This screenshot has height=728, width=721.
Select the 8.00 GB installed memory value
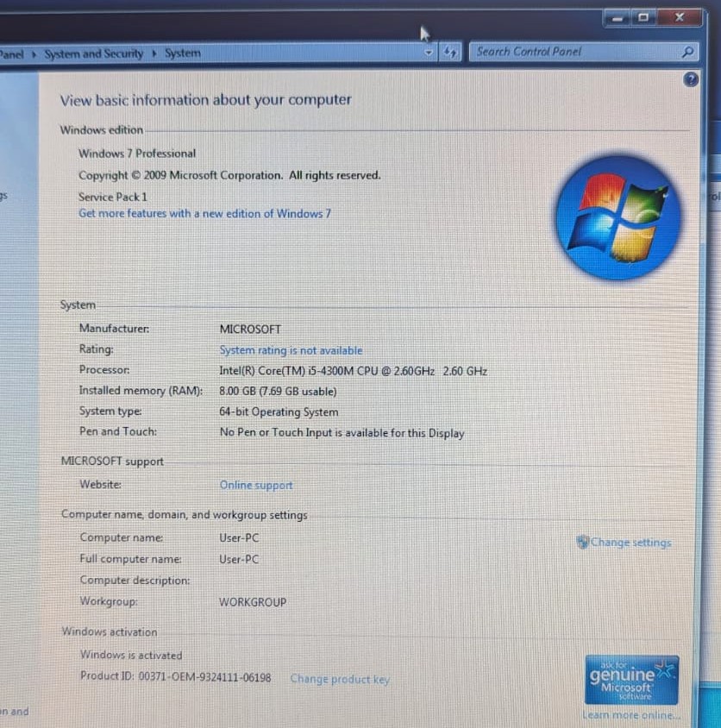(x=278, y=391)
